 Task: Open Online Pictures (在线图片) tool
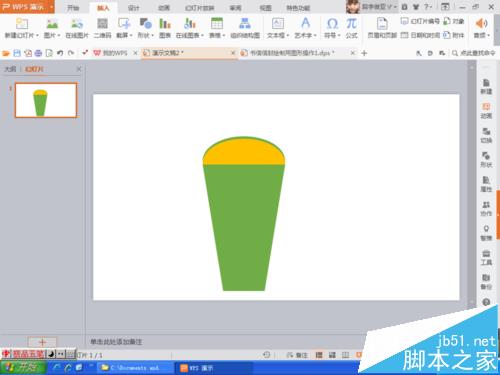tap(77, 24)
